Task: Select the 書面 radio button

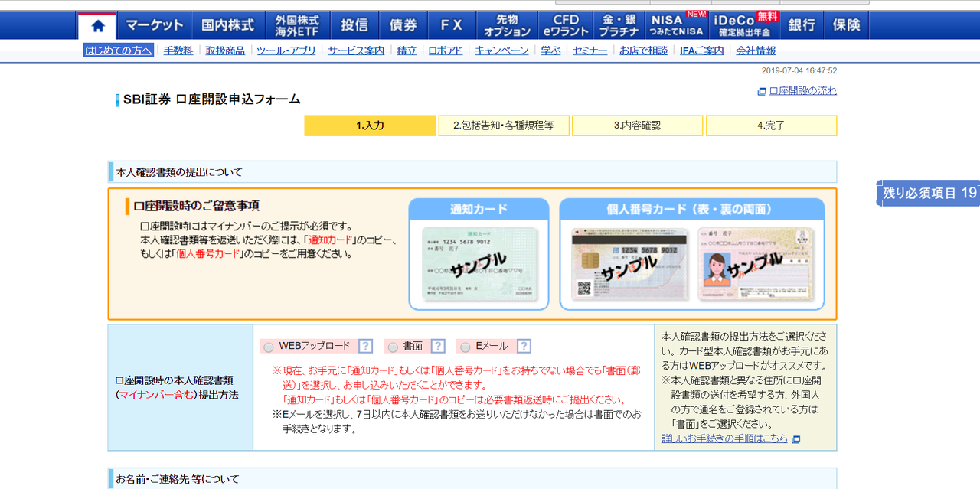Action: click(393, 347)
